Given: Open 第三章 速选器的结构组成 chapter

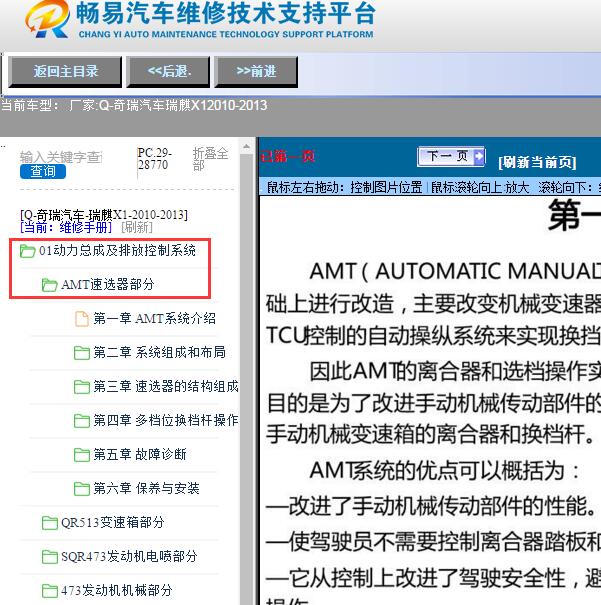Looking at the screenshot, I should click(x=166, y=386).
